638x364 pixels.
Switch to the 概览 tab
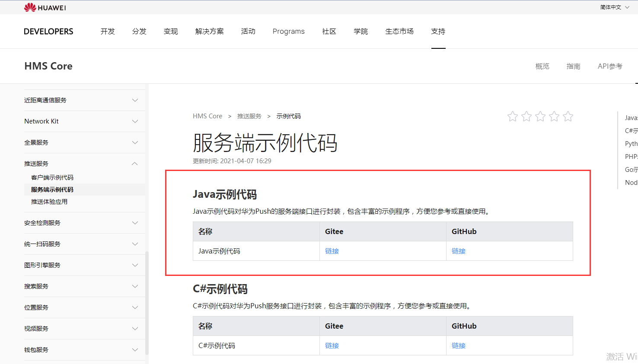click(x=542, y=66)
